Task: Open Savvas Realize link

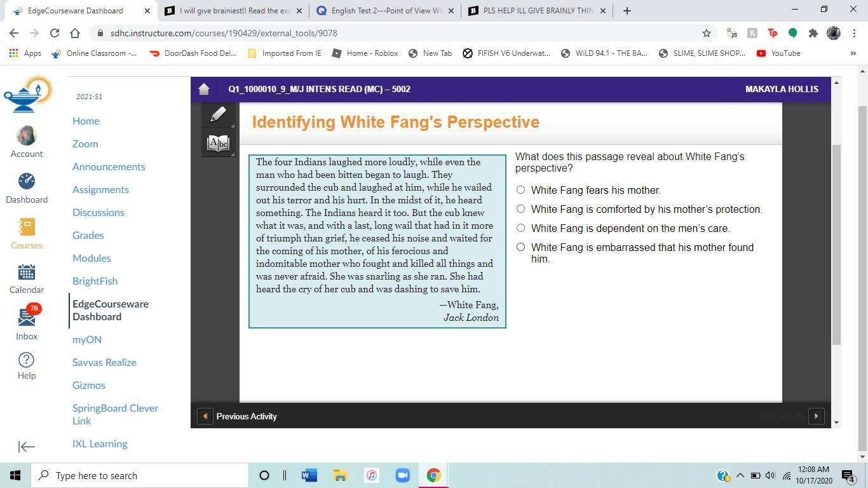Action: tap(104, 362)
